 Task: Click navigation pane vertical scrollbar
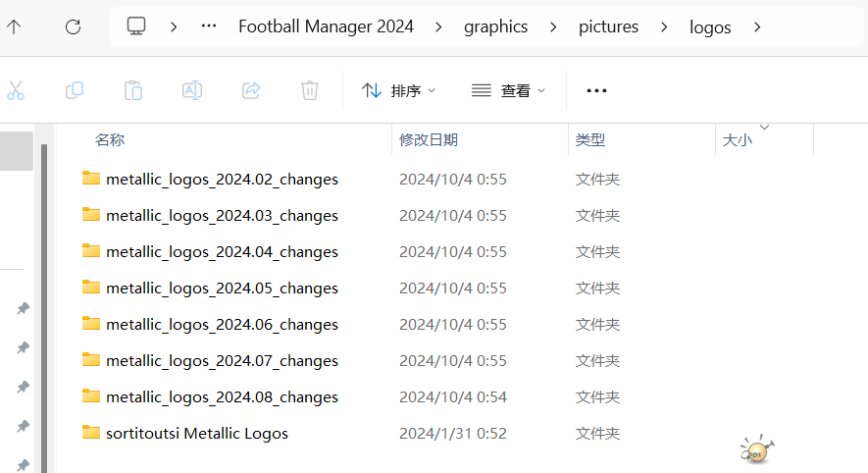(44, 308)
